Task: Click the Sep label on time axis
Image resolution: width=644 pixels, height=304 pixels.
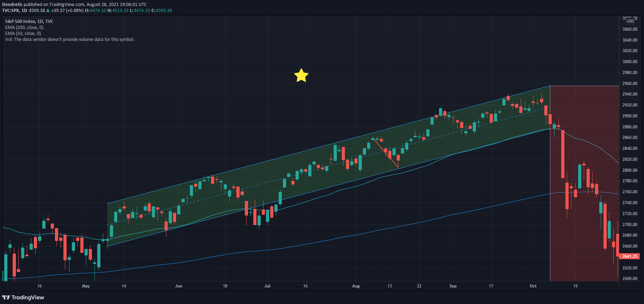Action: (453, 286)
